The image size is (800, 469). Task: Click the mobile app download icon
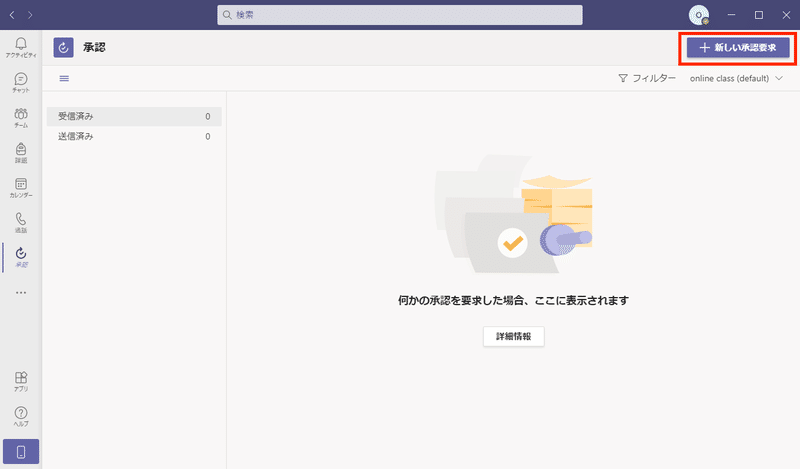pyautogui.click(x=21, y=452)
